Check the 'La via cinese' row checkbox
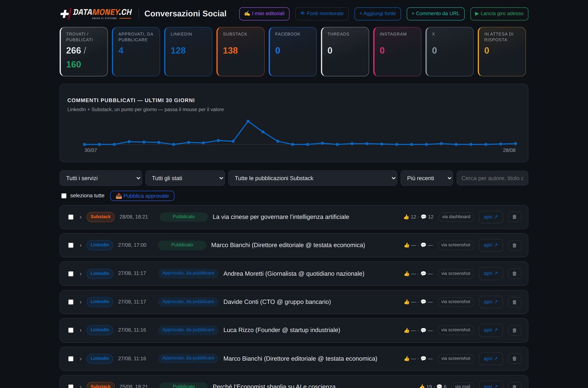 (x=71, y=217)
